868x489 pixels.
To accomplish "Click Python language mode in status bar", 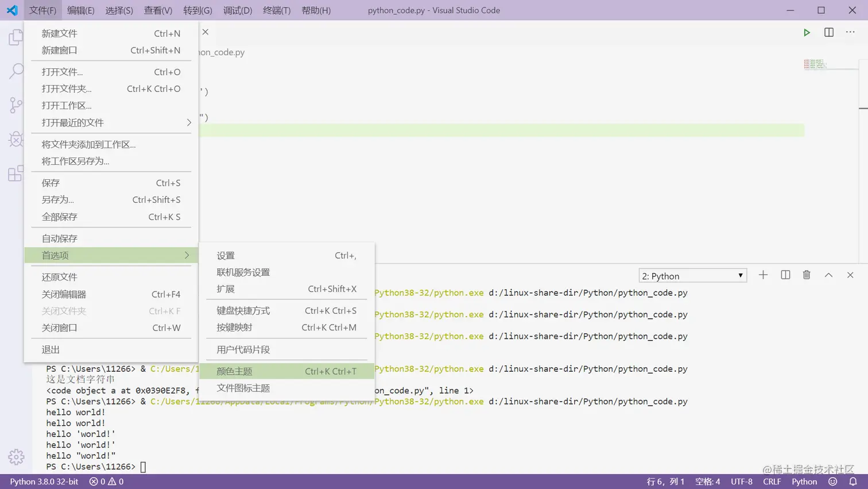I will coord(804,482).
